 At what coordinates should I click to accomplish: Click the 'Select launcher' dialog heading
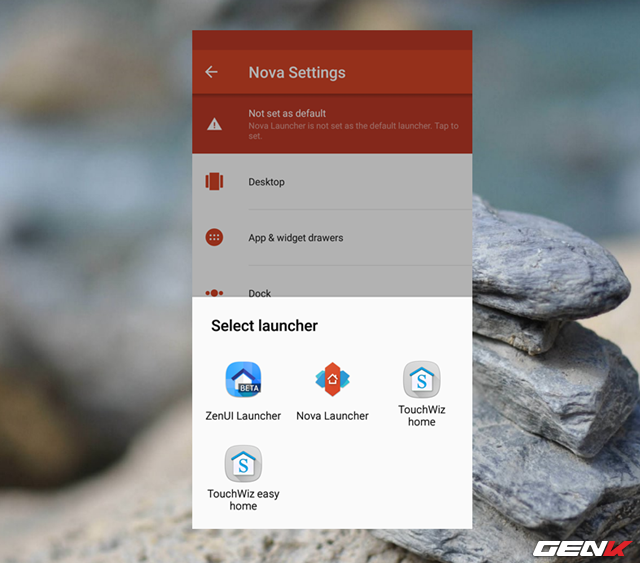[x=264, y=326]
